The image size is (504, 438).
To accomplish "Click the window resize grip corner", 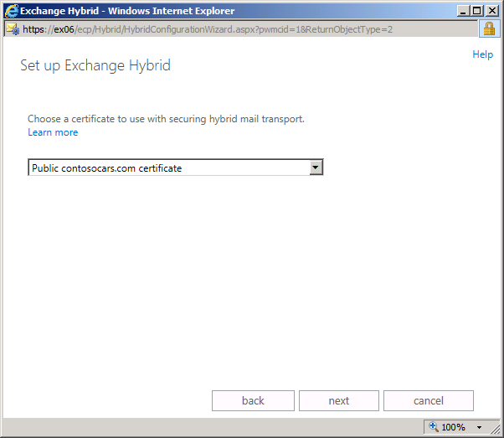I will click(496, 429).
